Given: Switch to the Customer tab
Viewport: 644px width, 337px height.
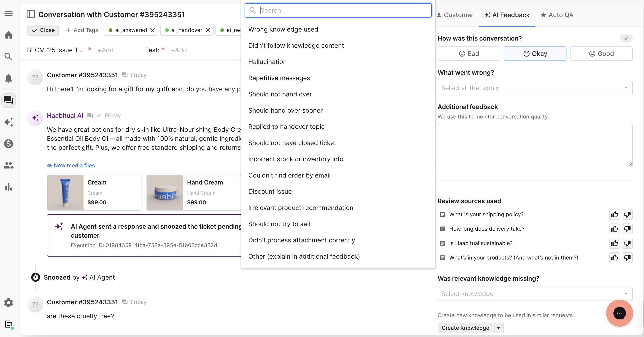Looking at the screenshot, I should (x=455, y=15).
